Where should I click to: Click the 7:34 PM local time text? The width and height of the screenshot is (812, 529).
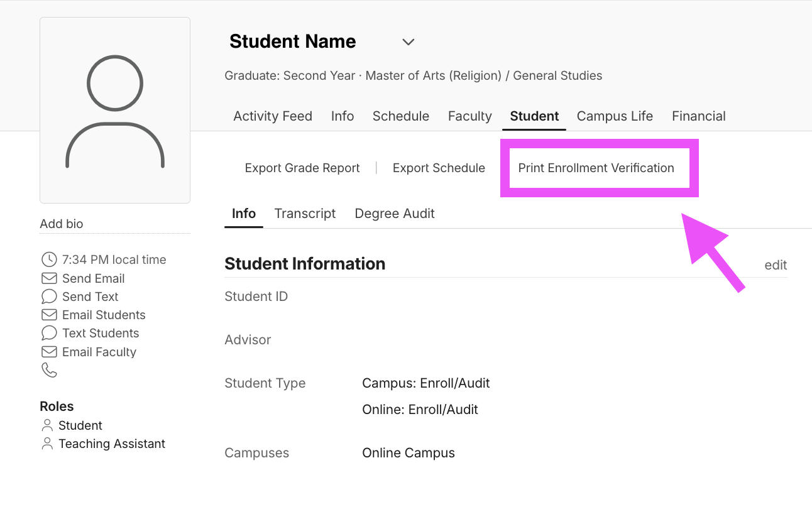[114, 259]
